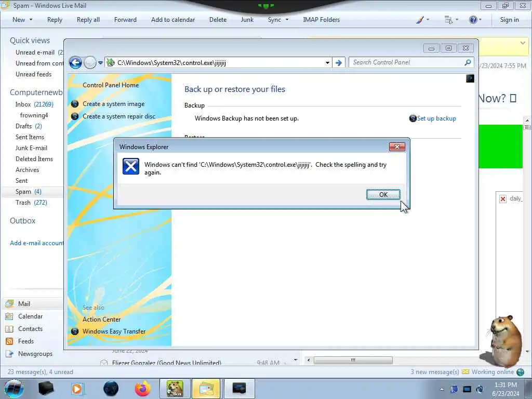Screen dimensions: 532x399
Task: Open the media player taskbar icon
Action: tap(77, 389)
